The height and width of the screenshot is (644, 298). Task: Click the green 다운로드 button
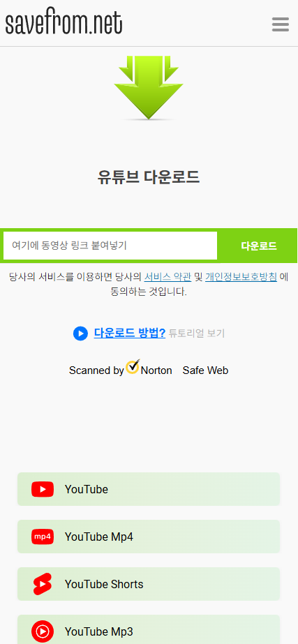click(259, 246)
